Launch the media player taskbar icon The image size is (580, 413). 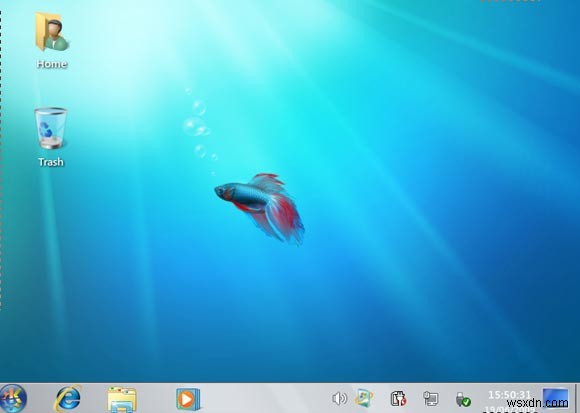pos(188,399)
